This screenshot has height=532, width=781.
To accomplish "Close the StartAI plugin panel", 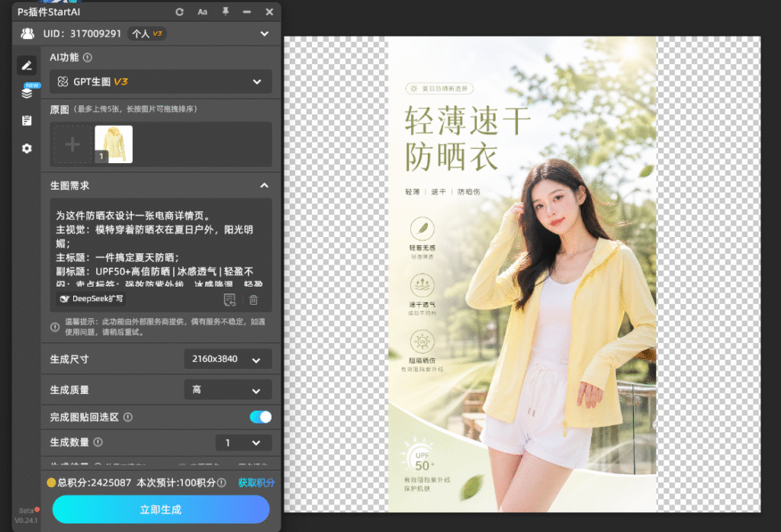I will click(269, 12).
